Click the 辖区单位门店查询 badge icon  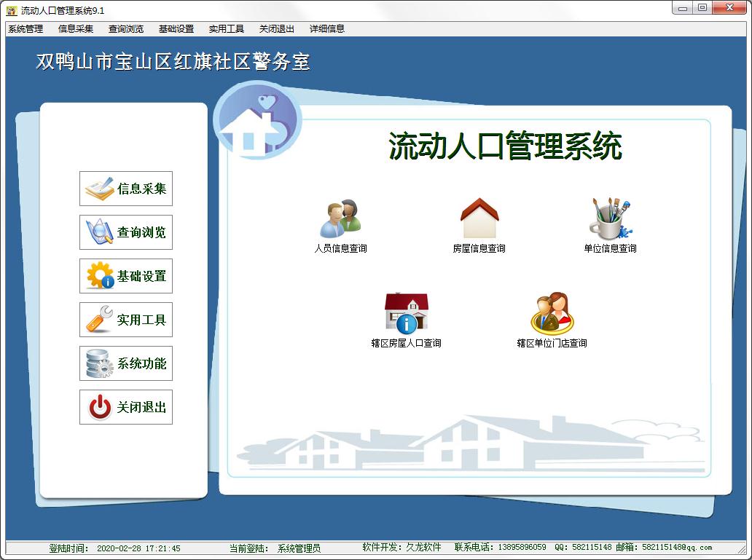pos(550,313)
